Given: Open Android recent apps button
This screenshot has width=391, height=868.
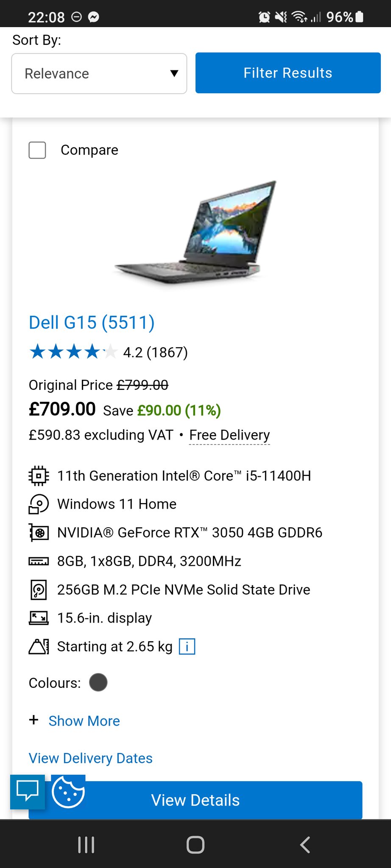Looking at the screenshot, I should pyautogui.click(x=86, y=845).
